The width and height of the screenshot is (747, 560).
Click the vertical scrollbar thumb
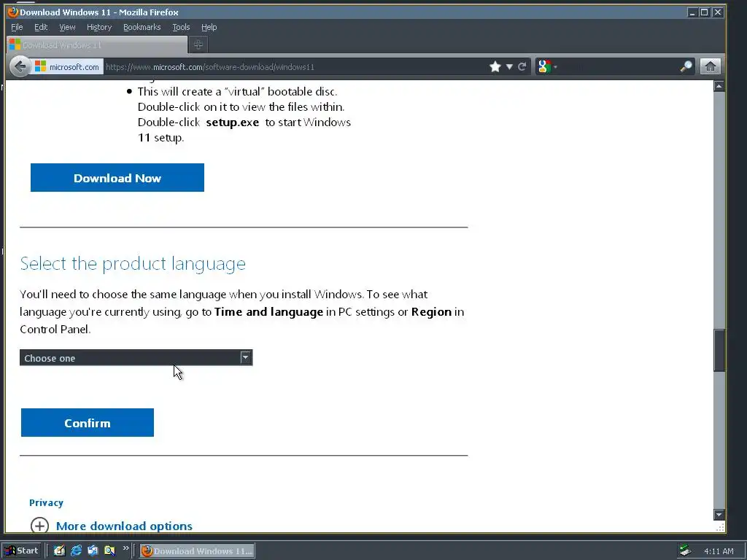click(719, 350)
